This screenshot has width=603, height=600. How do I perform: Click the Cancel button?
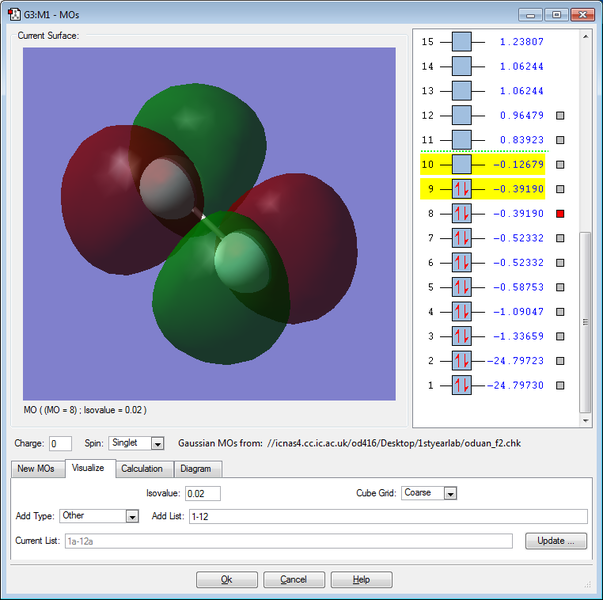tap(293, 580)
